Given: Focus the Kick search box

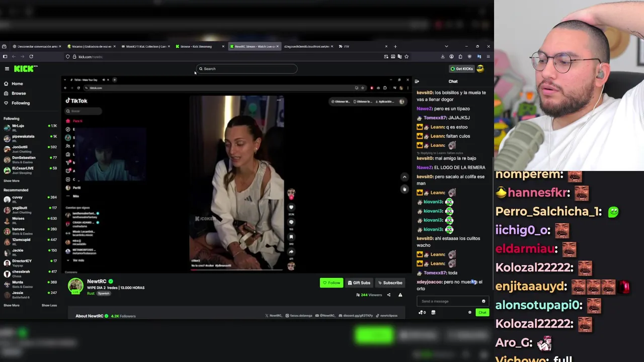Looking at the screenshot, I should click(x=247, y=69).
